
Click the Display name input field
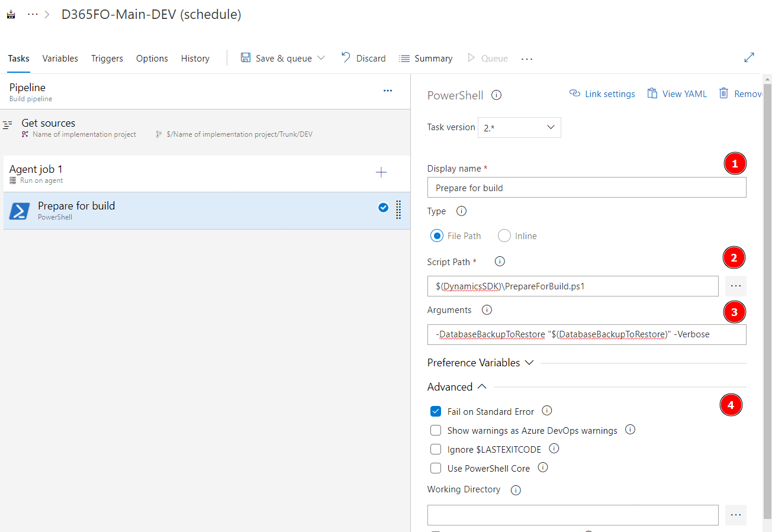(x=586, y=188)
